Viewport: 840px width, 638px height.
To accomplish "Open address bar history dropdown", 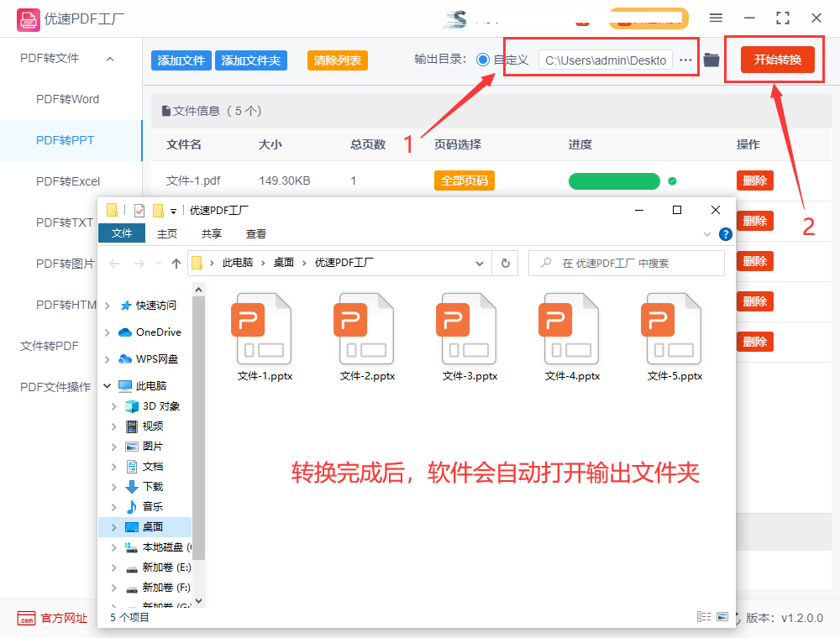I will tap(480, 264).
